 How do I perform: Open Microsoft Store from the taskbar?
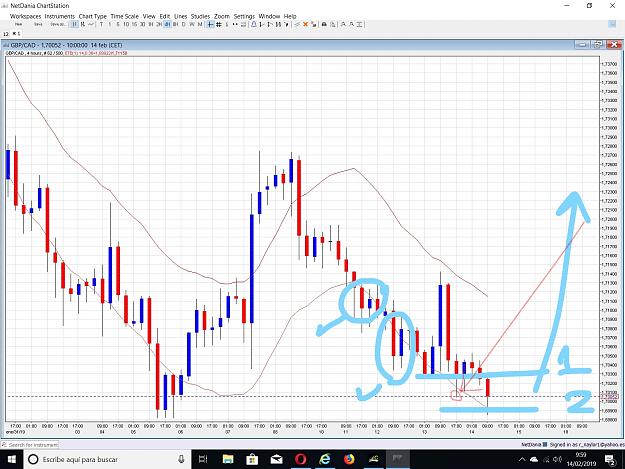pos(252,459)
